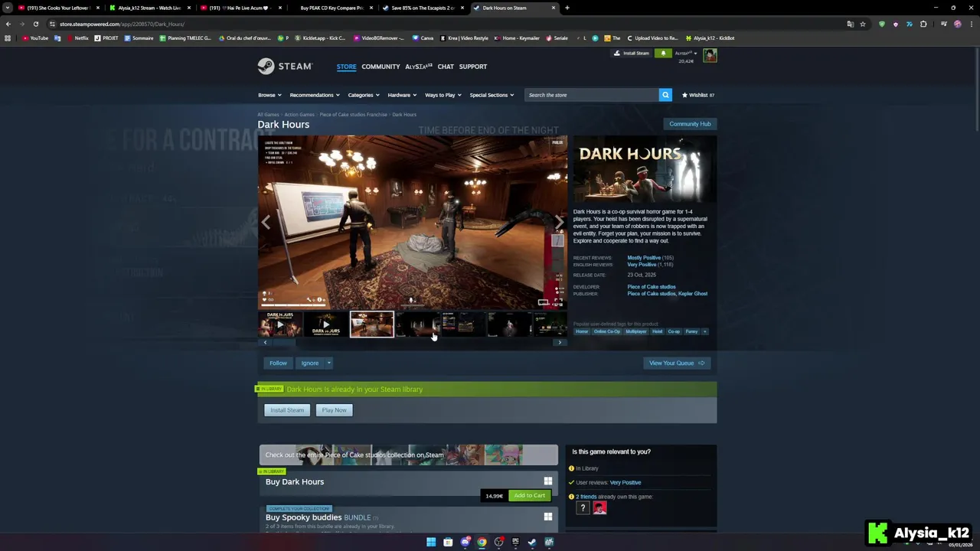Click the user avatar in the Steam header
This screenshot has width=980, height=551.
pos(710,55)
